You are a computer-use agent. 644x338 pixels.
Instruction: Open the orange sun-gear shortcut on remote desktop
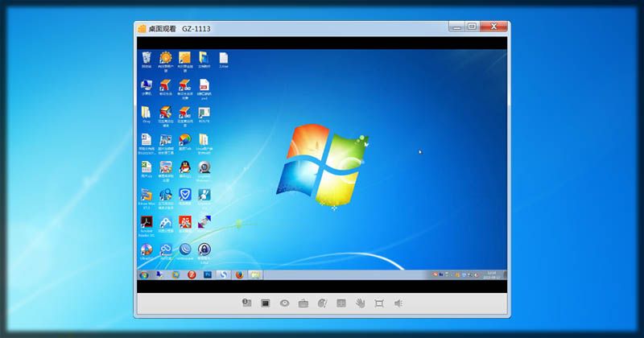click(x=166, y=57)
